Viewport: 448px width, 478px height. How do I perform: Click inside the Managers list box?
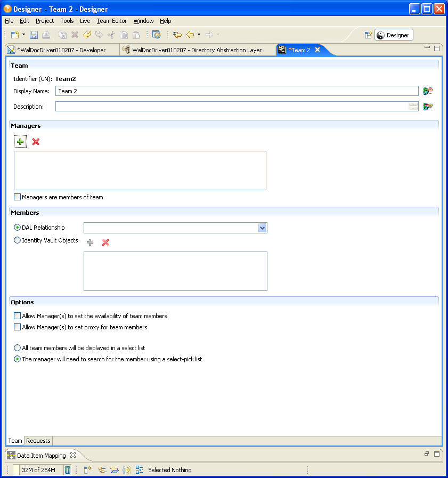coord(140,171)
